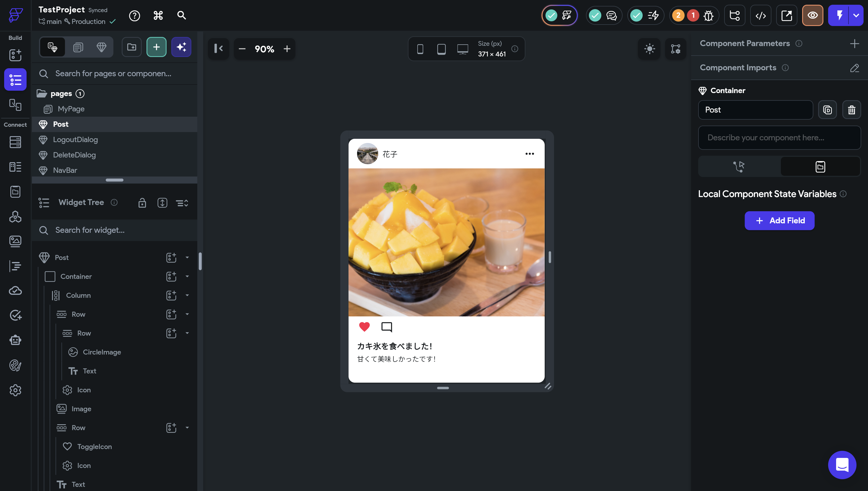
Task: Toggle the preview eye button
Action: coord(812,16)
